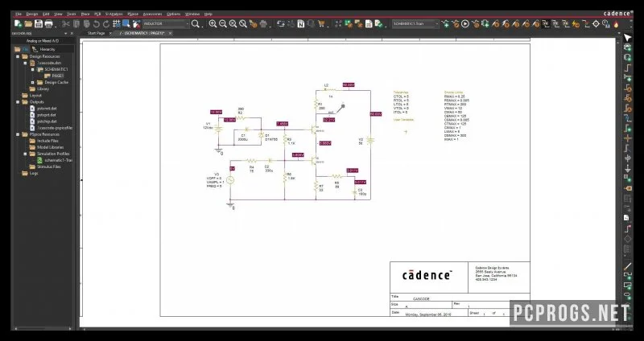Click the flame icon in PSpice toolbar
This screenshot has height=341, width=644.
pyautogui.click(x=616, y=24)
